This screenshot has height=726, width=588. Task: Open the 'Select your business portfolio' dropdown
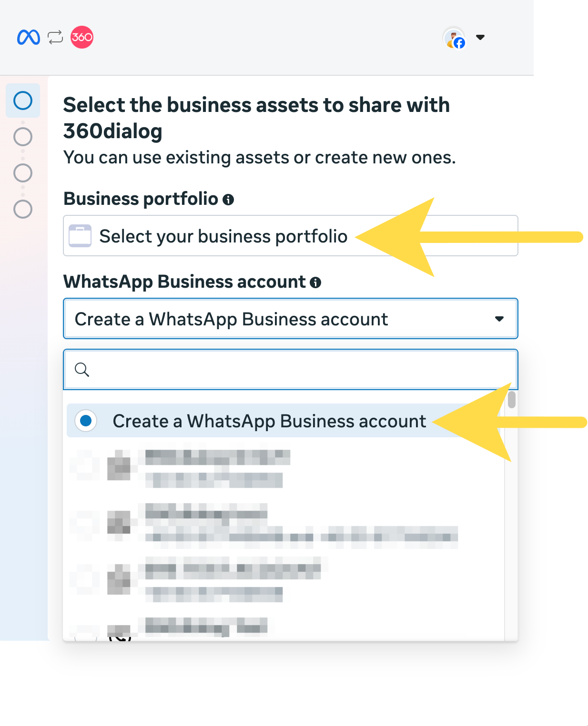(290, 236)
